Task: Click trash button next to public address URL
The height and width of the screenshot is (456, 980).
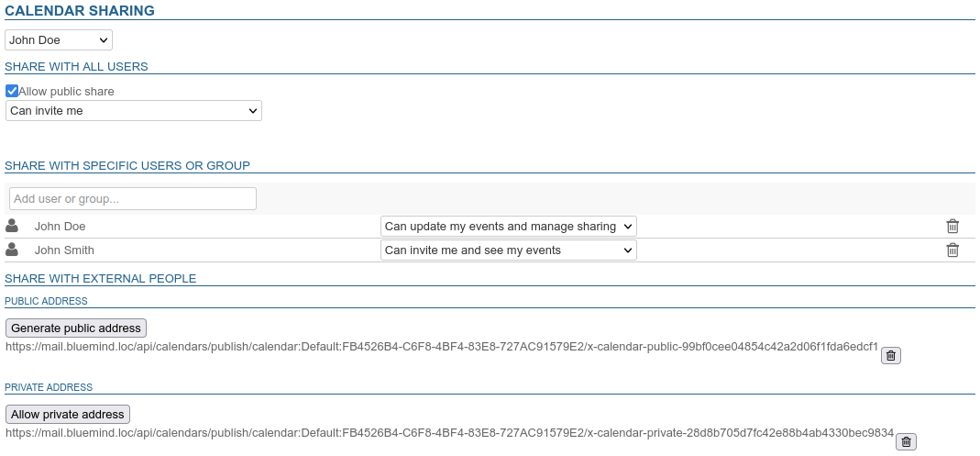Action: coord(890,356)
